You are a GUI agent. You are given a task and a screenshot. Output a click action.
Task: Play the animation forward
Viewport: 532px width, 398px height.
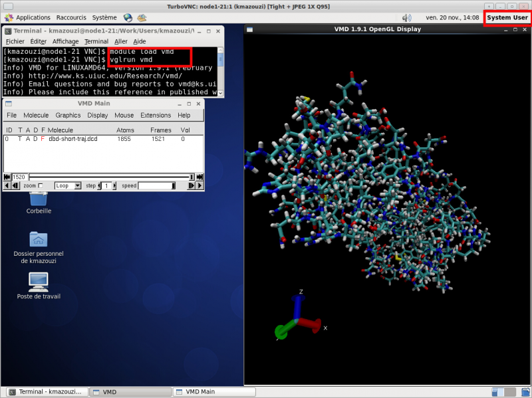(199, 186)
